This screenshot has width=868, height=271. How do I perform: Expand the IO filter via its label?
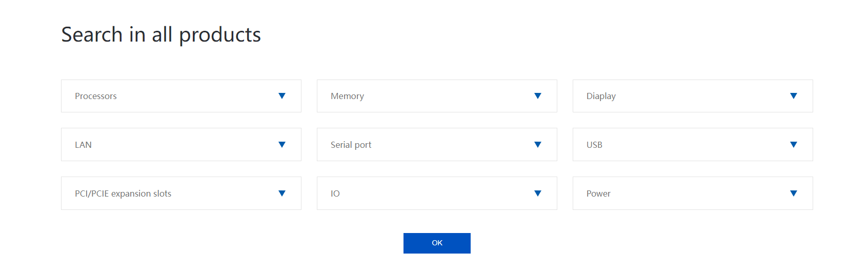[x=335, y=193]
